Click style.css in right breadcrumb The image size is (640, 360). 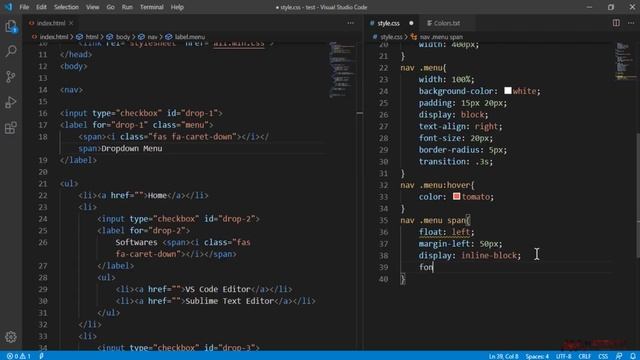click(x=391, y=37)
